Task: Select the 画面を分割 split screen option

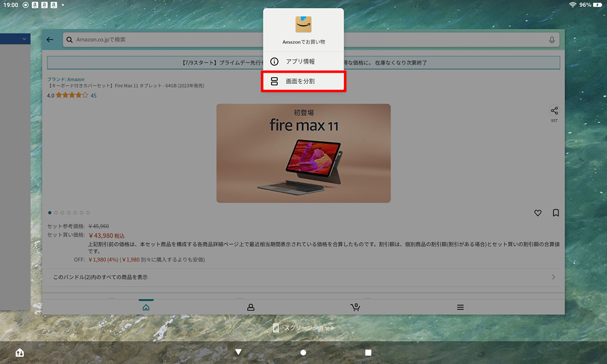Action: [303, 81]
